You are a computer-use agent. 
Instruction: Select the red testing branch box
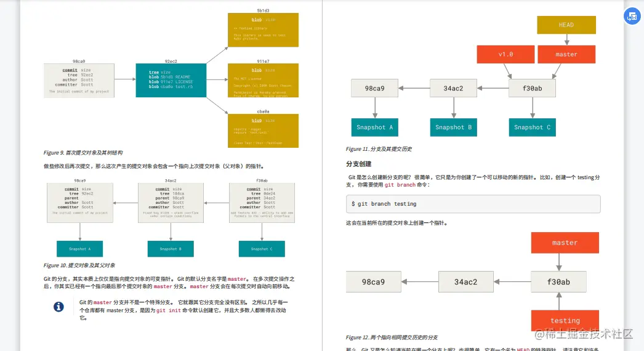pos(565,321)
